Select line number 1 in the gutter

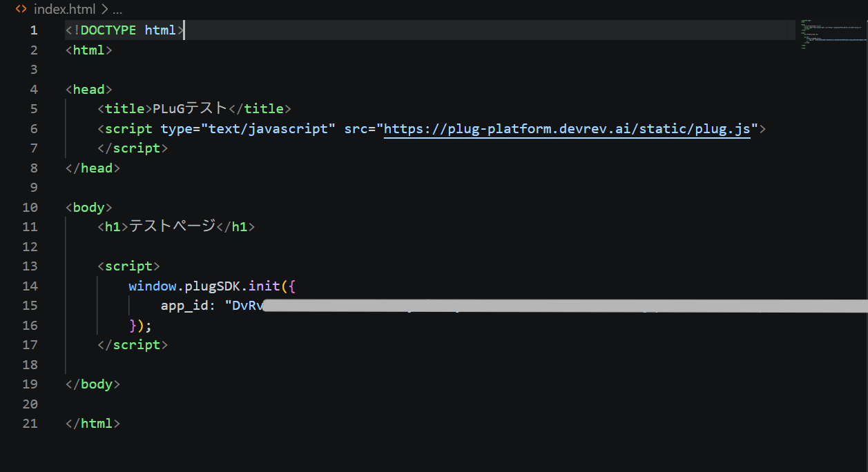pos(34,30)
